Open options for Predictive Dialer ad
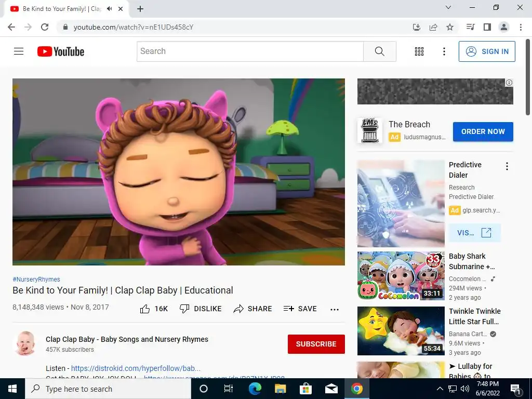532x399 pixels. [507, 166]
